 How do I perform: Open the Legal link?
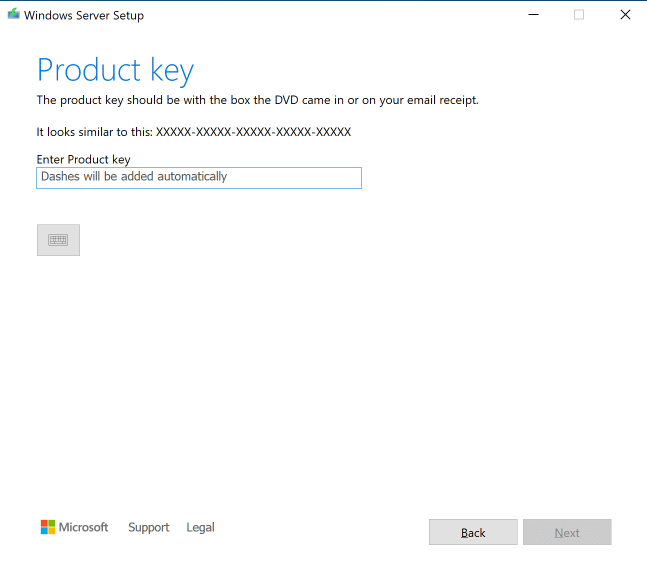click(200, 527)
